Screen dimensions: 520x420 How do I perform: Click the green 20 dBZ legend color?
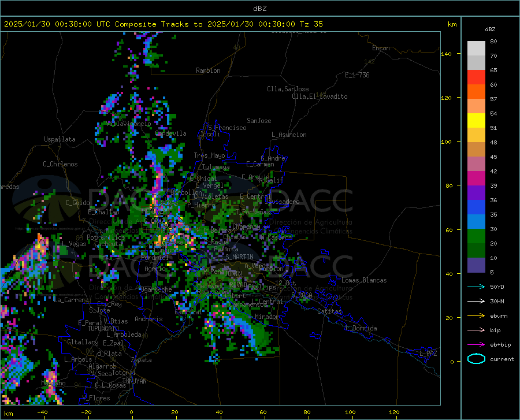tap(476, 236)
